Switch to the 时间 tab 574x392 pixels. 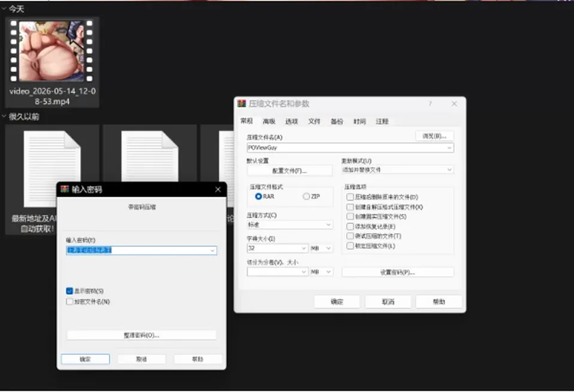(359, 121)
